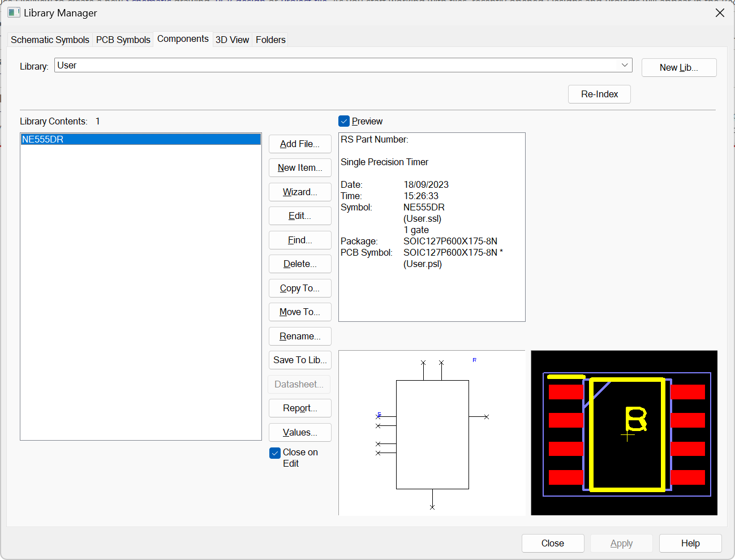Create a new library with New Lib
The height and width of the screenshot is (560, 735).
pyautogui.click(x=678, y=67)
